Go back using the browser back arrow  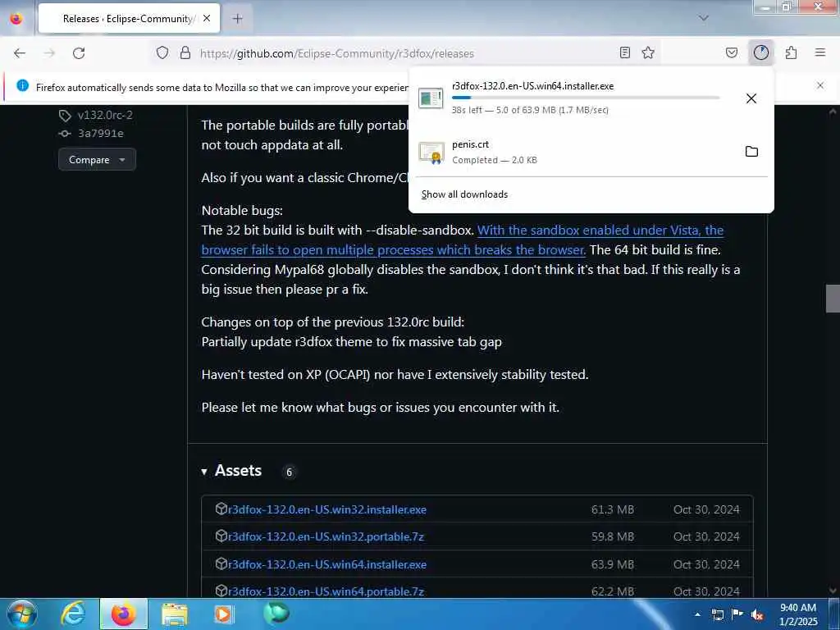pyautogui.click(x=20, y=53)
